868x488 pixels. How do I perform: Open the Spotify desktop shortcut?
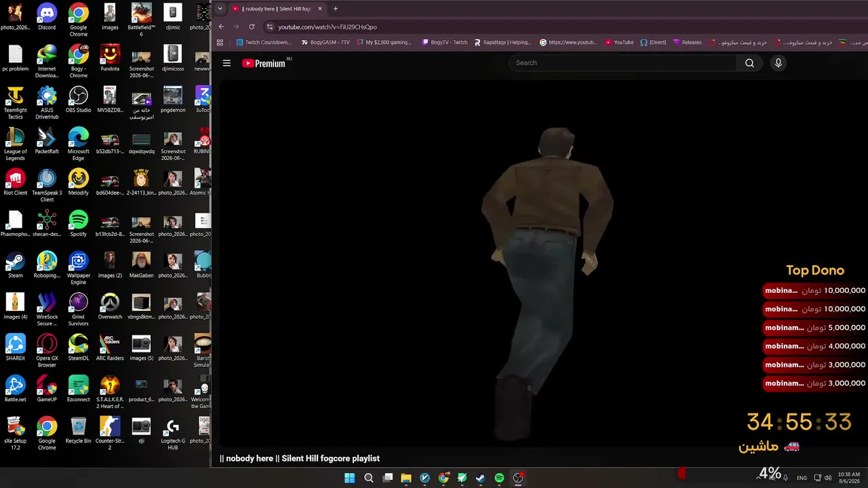point(78,224)
